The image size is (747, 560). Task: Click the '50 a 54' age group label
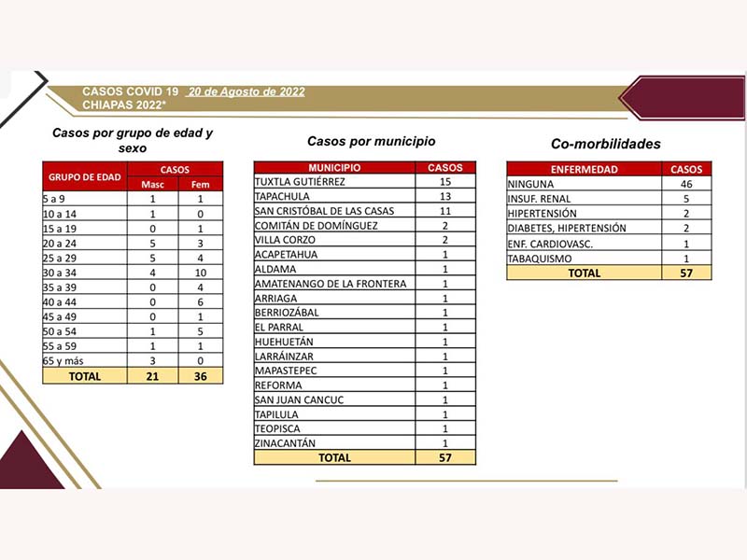tap(60, 331)
